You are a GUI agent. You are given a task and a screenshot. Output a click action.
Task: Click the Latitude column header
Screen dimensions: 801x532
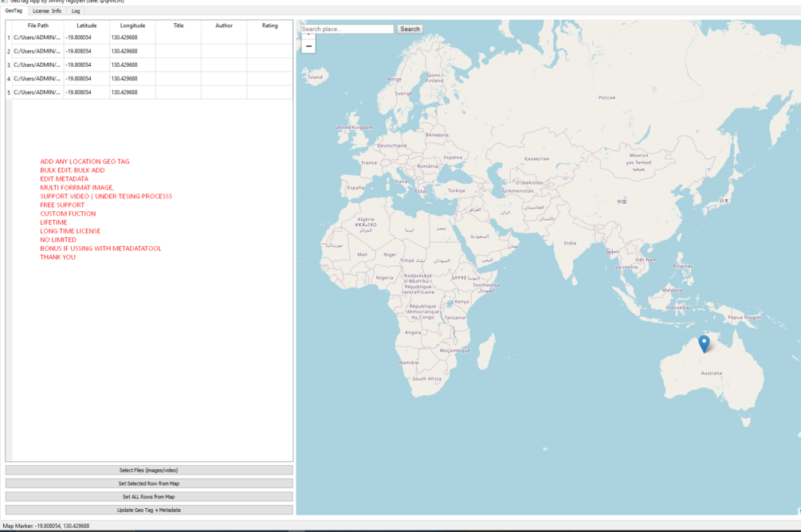click(x=86, y=25)
